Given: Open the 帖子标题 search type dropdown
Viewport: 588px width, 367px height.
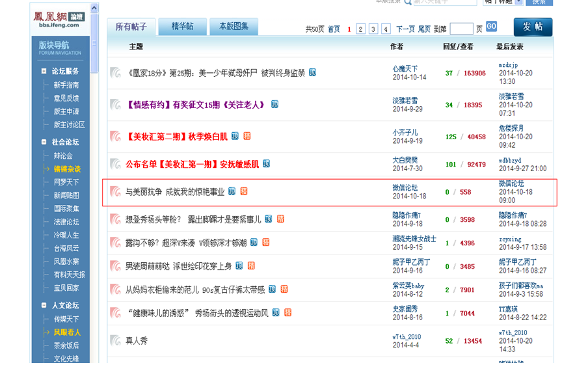Looking at the screenshot, I should 518,2.
